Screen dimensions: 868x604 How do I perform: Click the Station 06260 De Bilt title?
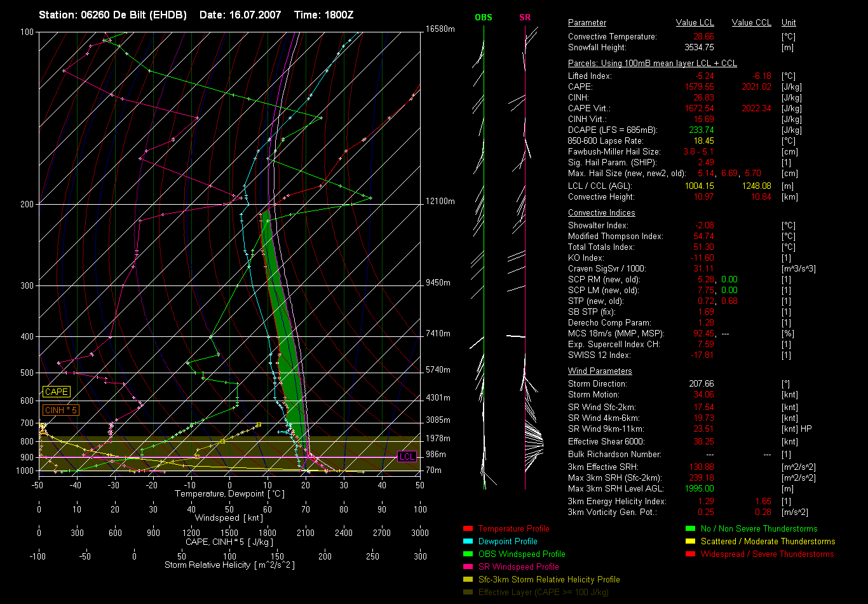click(113, 15)
